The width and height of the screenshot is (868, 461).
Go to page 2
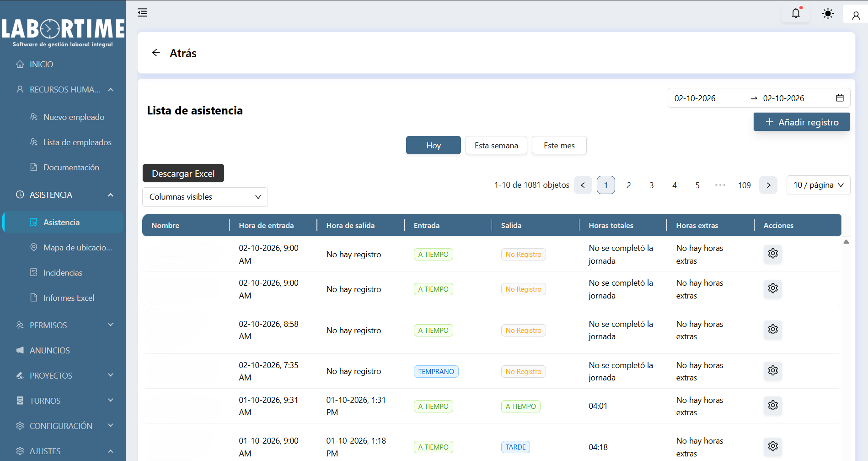[629, 185]
